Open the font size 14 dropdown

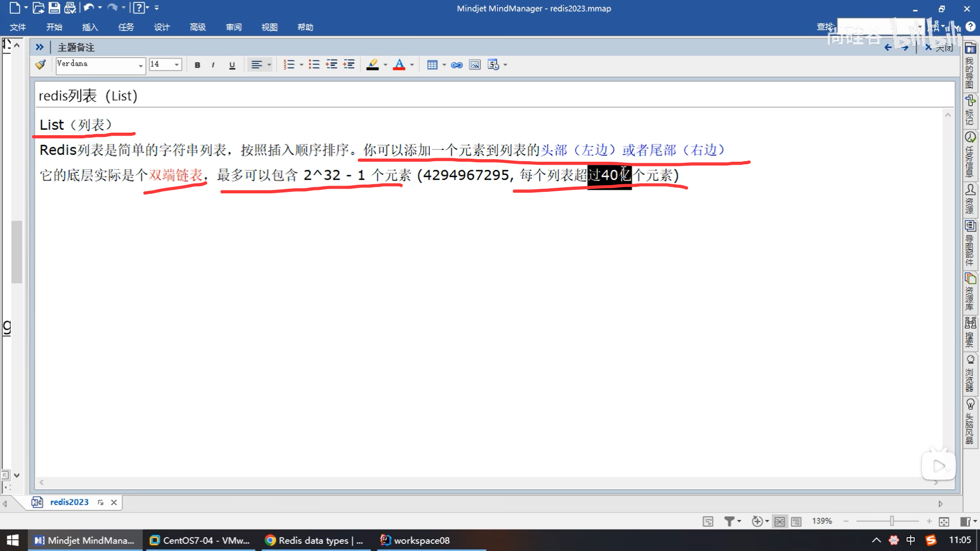(x=177, y=65)
